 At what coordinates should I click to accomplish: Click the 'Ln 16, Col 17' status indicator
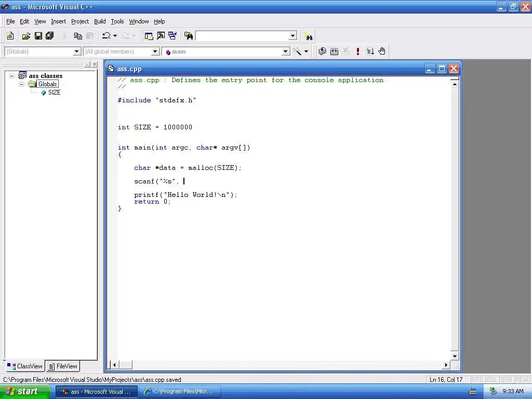tap(446, 380)
